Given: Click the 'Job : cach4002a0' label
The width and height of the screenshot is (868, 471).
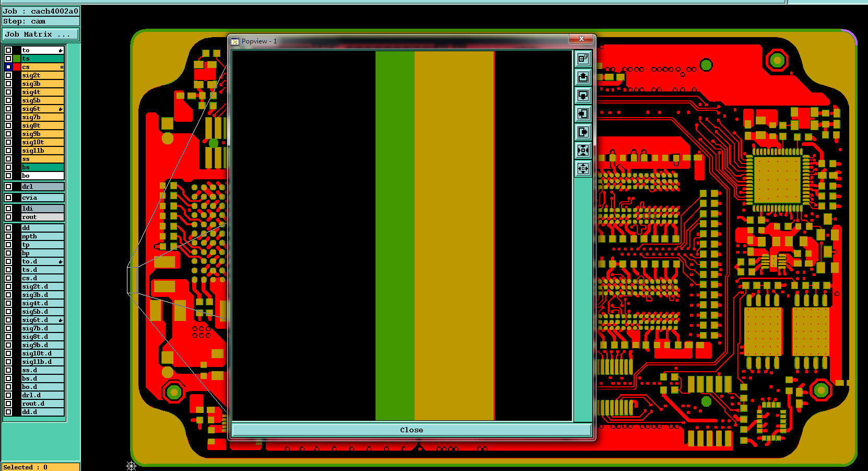Looking at the screenshot, I should click(41, 11).
